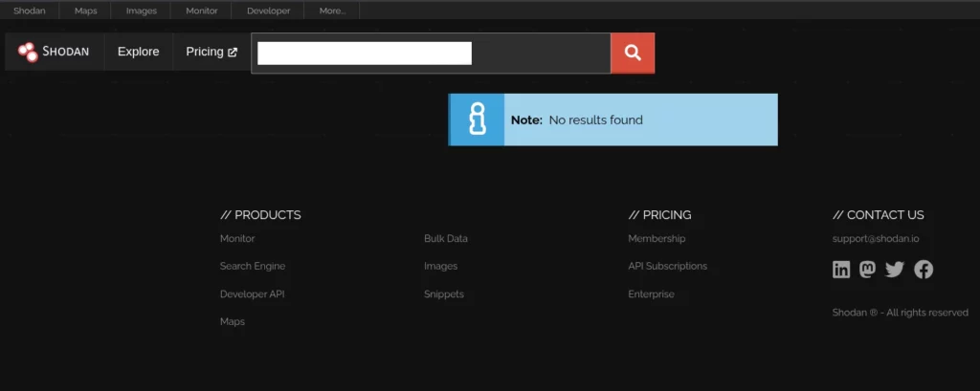The image size is (980, 391).
Task: Open Maps from the top bar
Action: (85, 11)
